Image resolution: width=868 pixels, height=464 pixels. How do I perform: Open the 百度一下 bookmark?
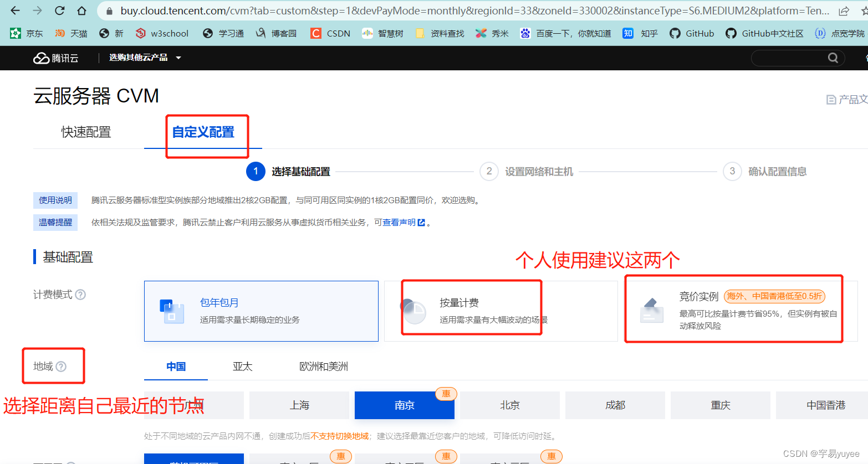tap(565, 34)
